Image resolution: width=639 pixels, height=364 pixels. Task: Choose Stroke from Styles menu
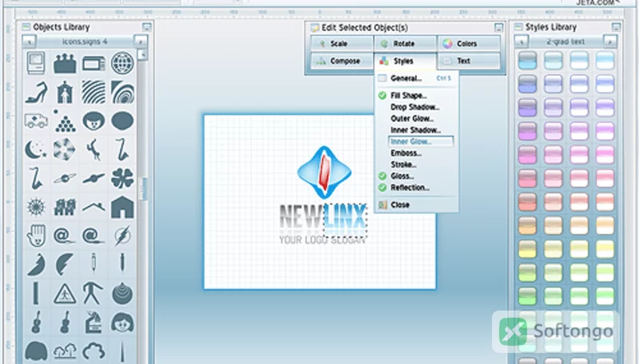(x=403, y=164)
